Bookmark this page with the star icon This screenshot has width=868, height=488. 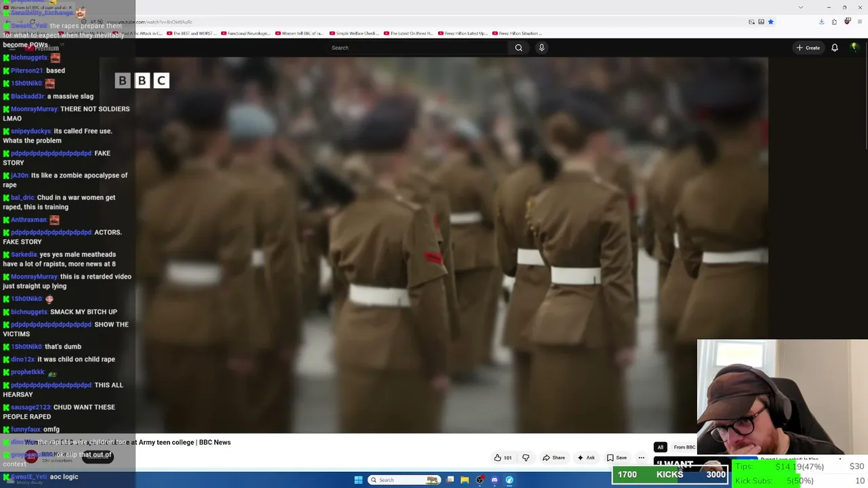(x=770, y=22)
